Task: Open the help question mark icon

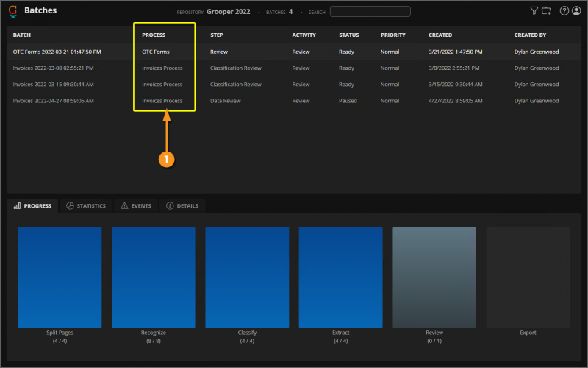Action: (564, 11)
